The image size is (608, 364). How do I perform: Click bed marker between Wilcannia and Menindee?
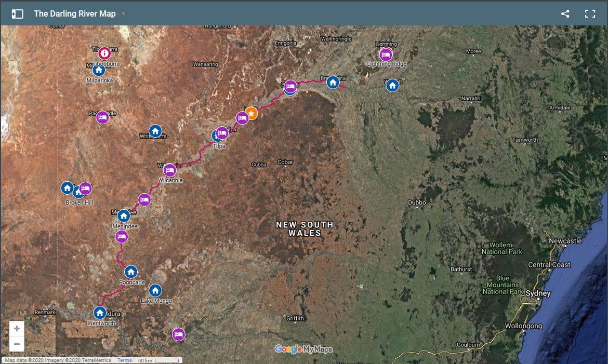pos(144,200)
